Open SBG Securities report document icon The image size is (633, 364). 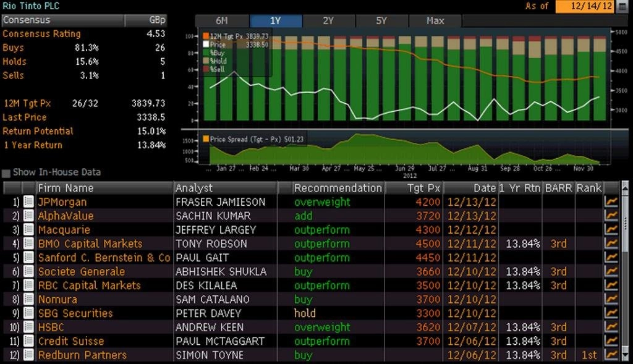tap(28, 313)
